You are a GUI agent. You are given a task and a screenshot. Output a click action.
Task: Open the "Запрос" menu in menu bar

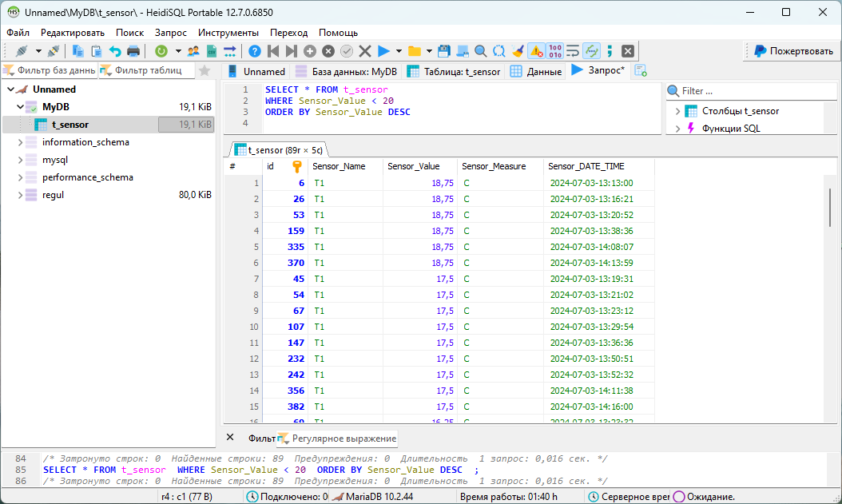171,33
